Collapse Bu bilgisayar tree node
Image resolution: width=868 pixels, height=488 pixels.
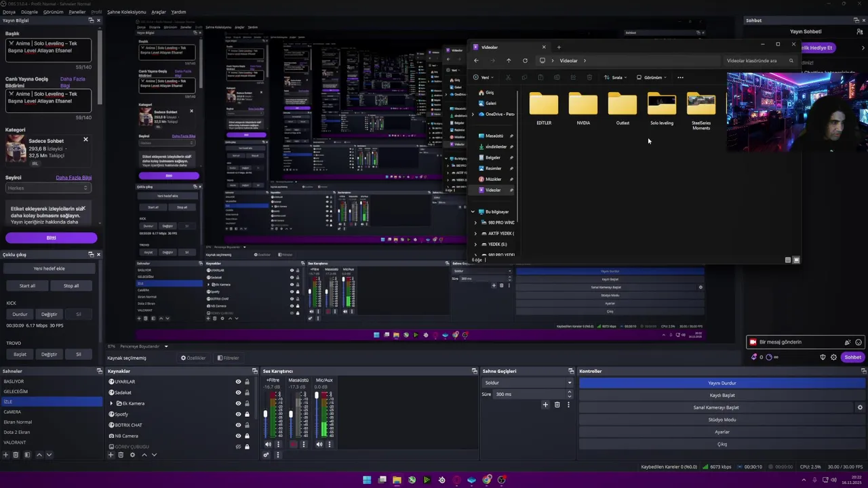(473, 211)
